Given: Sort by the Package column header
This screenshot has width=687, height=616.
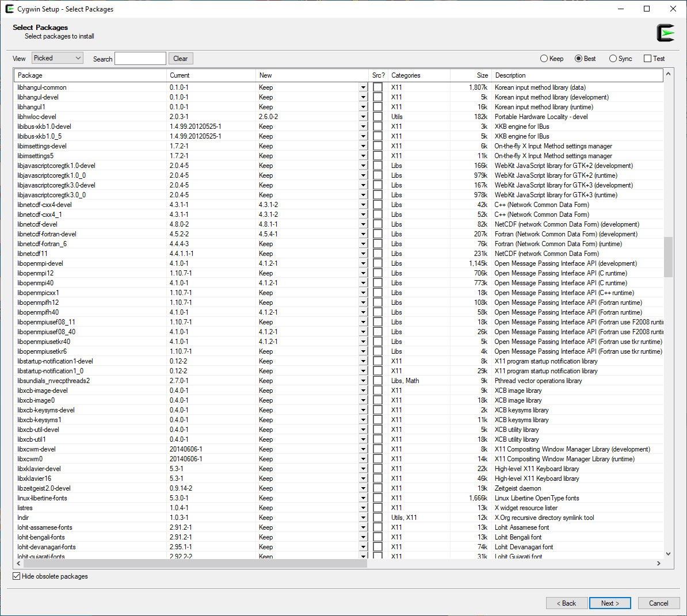Looking at the screenshot, I should pyautogui.click(x=90, y=75).
